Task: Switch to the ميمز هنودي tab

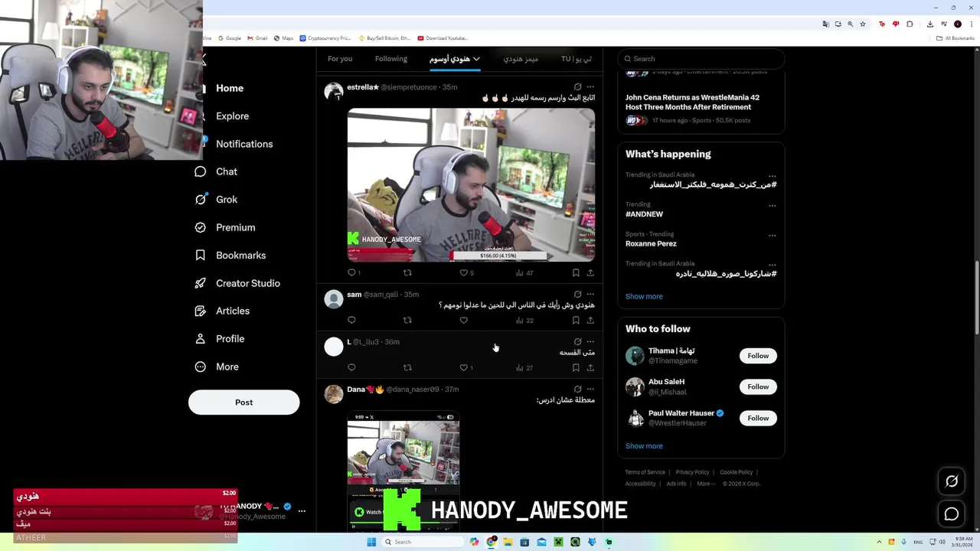Action: [x=521, y=59]
